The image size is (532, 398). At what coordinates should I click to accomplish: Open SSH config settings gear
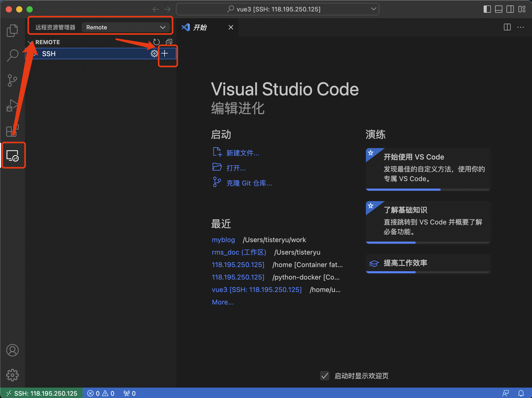(154, 54)
